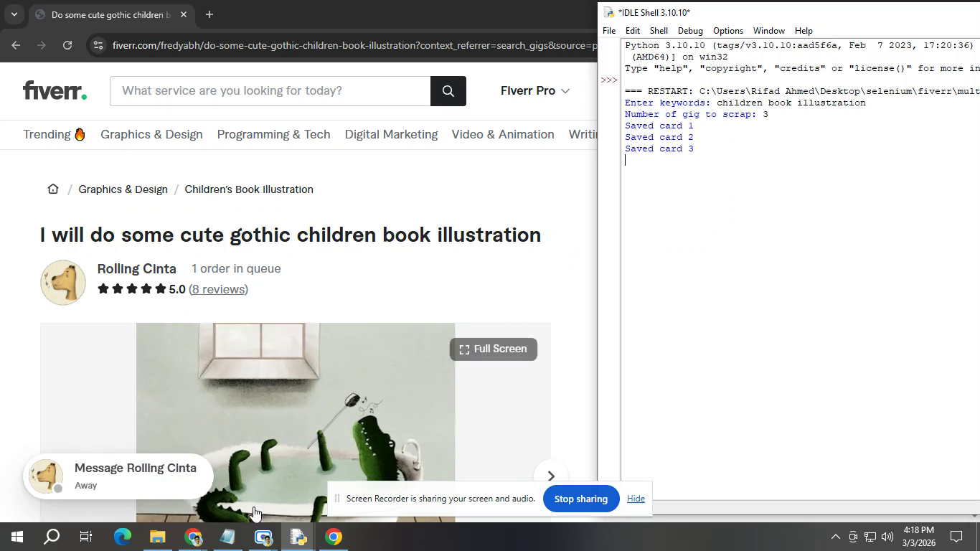Select the Graphics & Design category
This screenshot has height=551, width=980.
pyautogui.click(x=151, y=135)
